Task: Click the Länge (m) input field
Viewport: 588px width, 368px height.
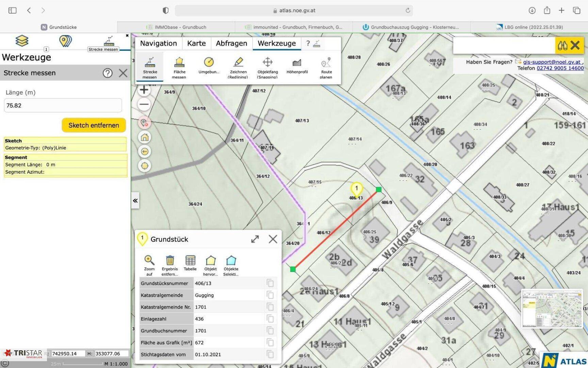Action: 63,105
